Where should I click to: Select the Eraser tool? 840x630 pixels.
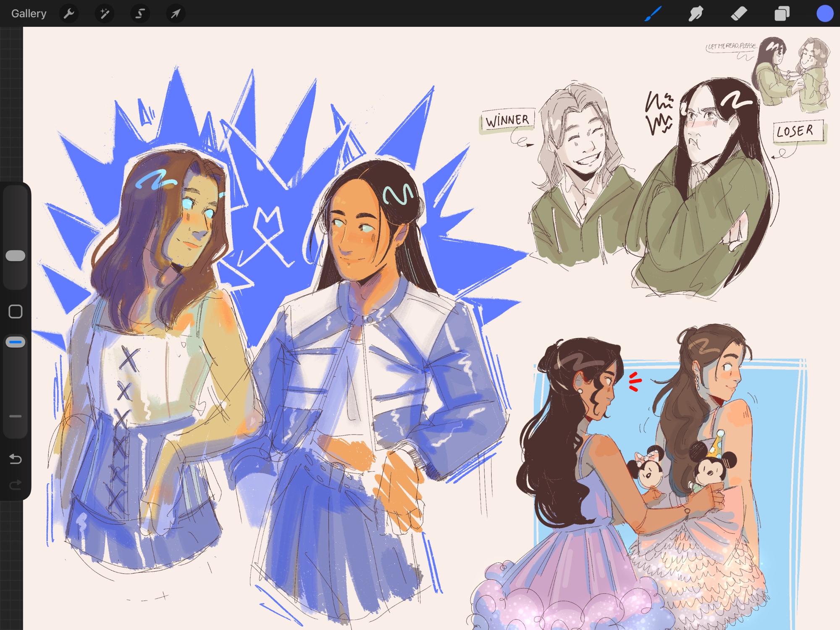click(x=739, y=13)
